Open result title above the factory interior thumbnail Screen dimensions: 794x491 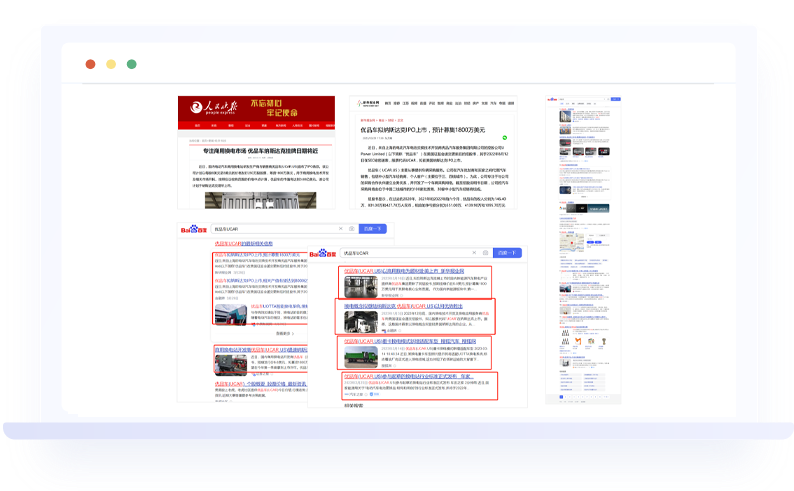click(x=404, y=271)
